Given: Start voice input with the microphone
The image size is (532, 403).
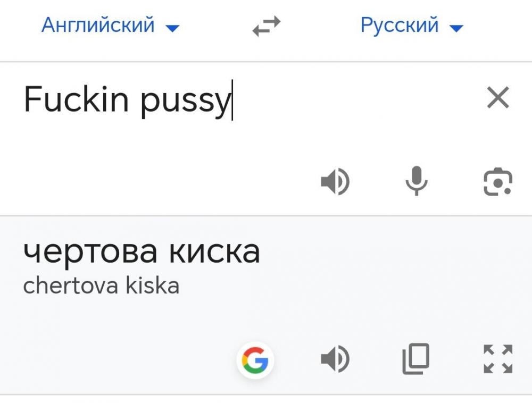Looking at the screenshot, I should pyautogui.click(x=416, y=181).
